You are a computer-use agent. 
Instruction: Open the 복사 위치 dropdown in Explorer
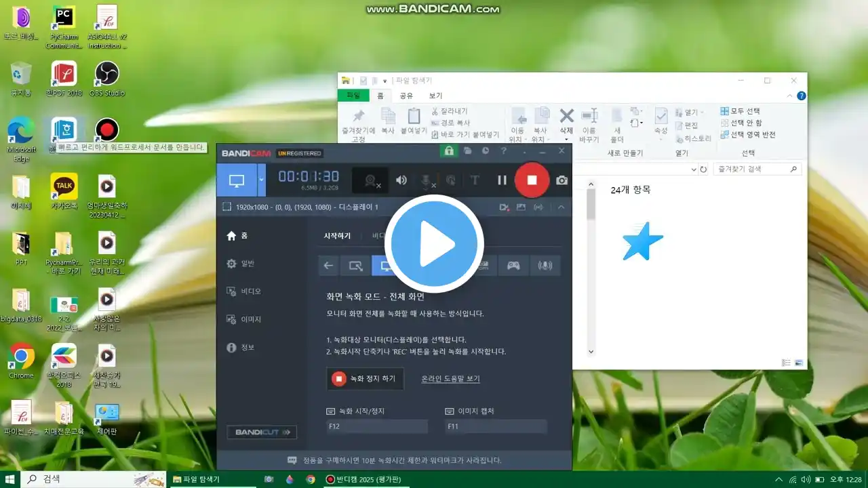(x=540, y=125)
